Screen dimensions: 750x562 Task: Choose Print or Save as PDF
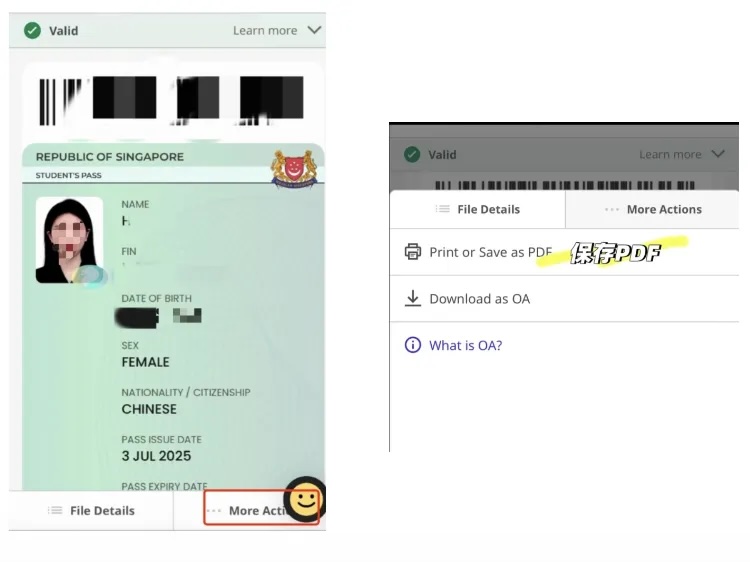point(564,252)
